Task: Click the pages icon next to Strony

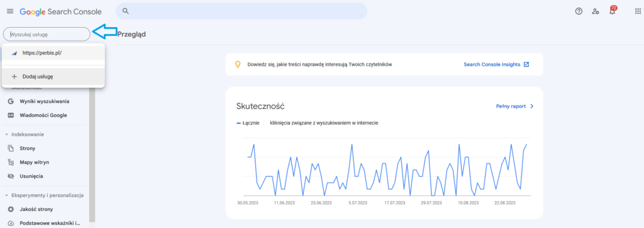Action: click(x=11, y=148)
